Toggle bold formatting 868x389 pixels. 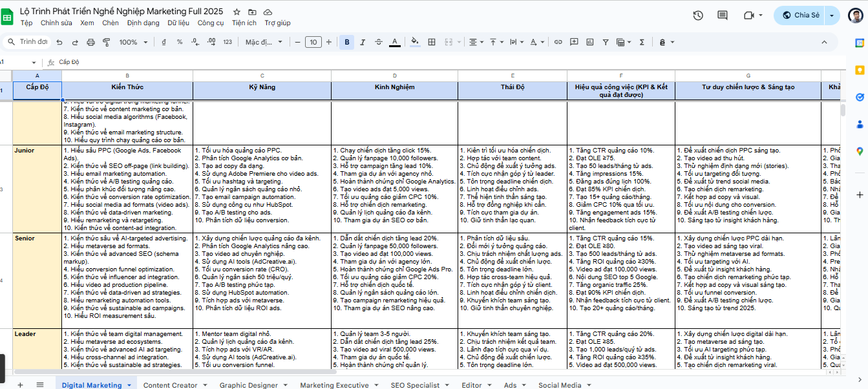[347, 42]
